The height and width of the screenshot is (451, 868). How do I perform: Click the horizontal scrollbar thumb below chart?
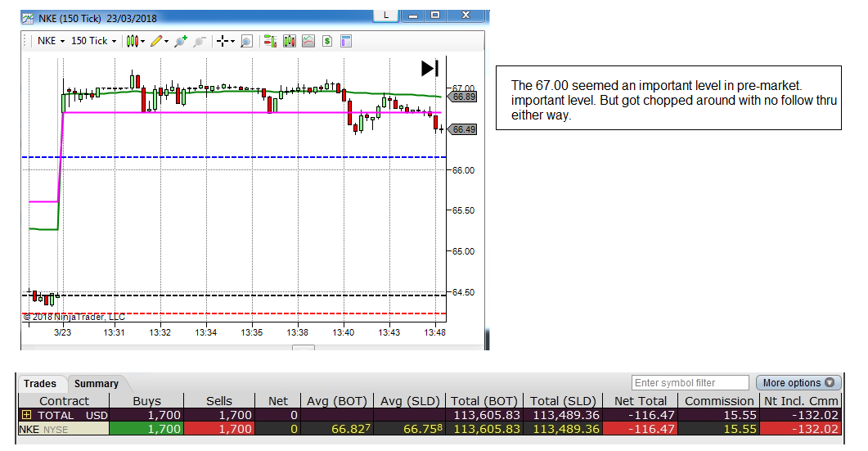pos(304,348)
